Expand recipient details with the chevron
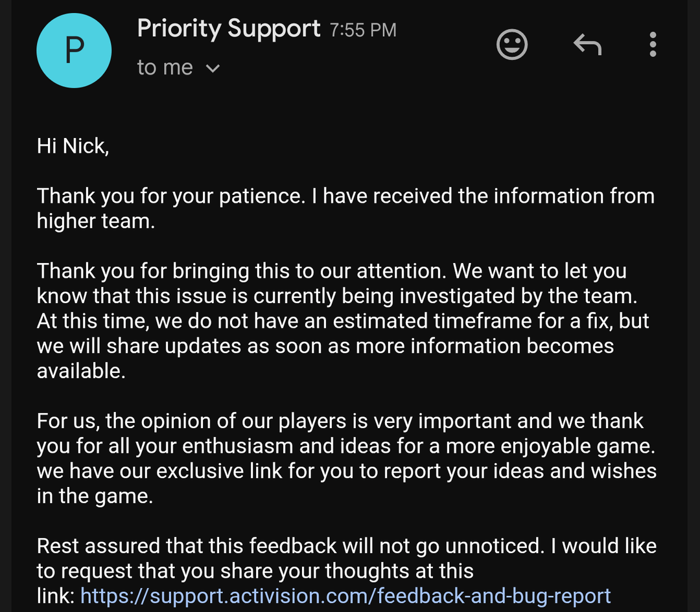 213,68
